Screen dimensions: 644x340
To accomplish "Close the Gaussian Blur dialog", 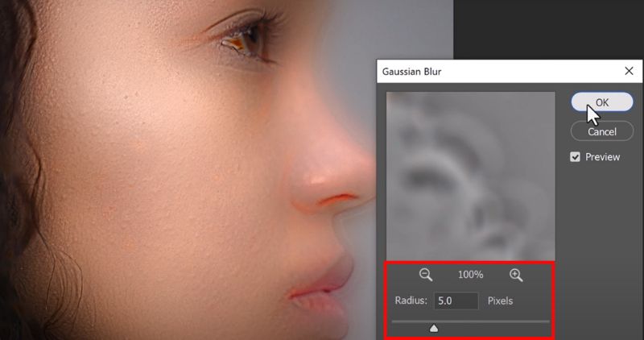I will pos(629,71).
